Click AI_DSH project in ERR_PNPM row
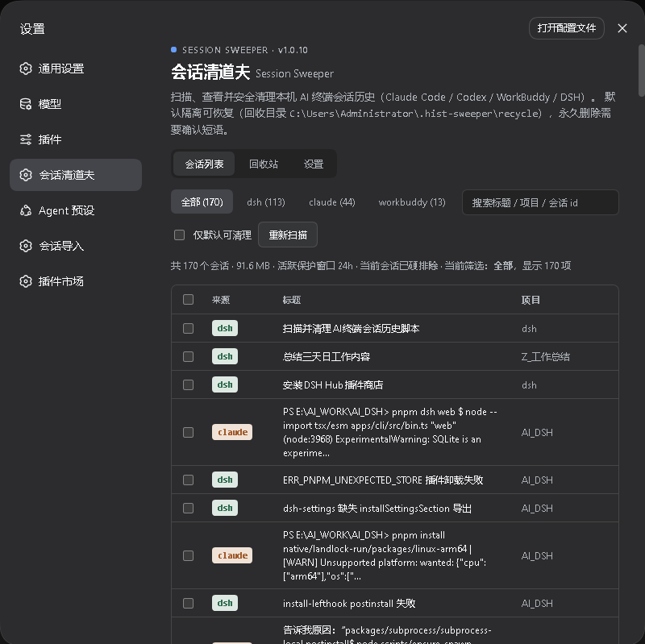This screenshot has height=644, width=645. coord(537,480)
